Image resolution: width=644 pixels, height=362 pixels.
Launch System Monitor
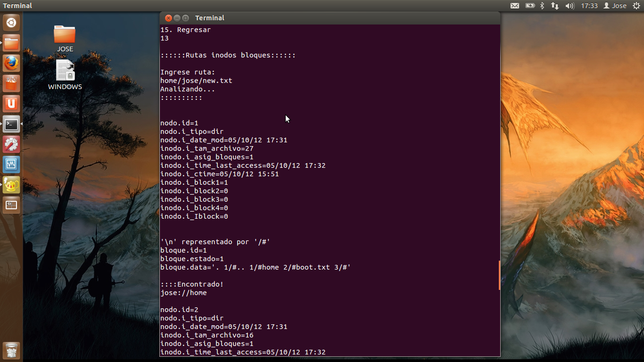coord(11,165)
